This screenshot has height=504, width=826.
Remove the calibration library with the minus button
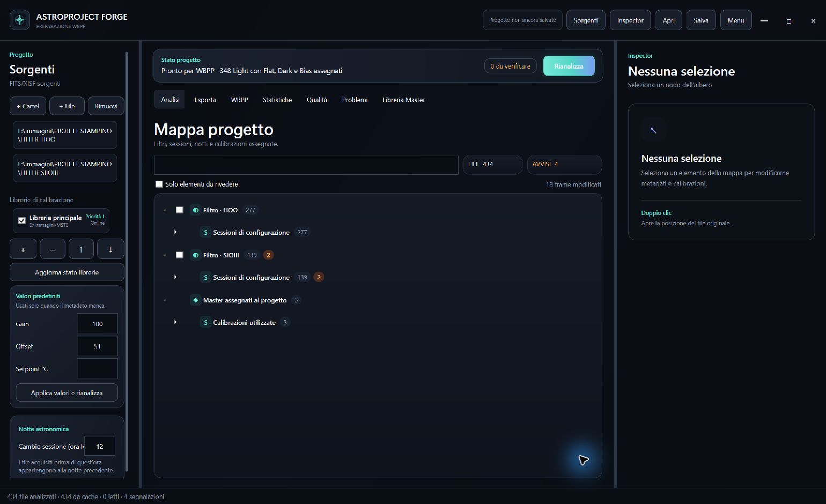pyautogui.click(x=52, y=249)
